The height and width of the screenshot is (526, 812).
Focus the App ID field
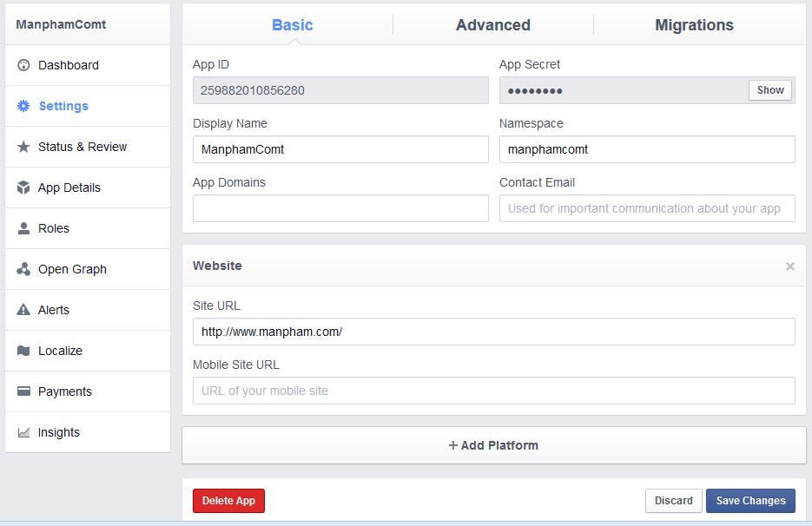coord(340,90)
